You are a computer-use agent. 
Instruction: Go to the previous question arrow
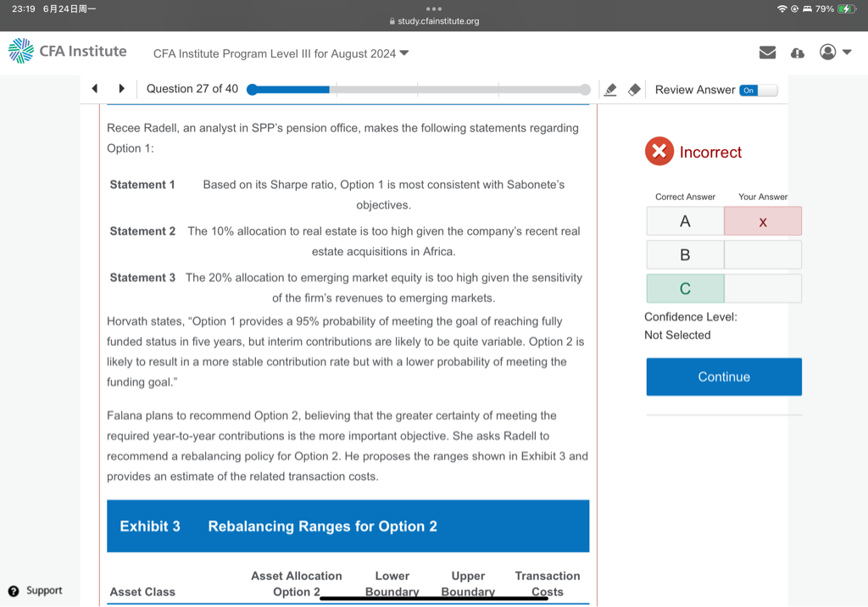[95, 89]
